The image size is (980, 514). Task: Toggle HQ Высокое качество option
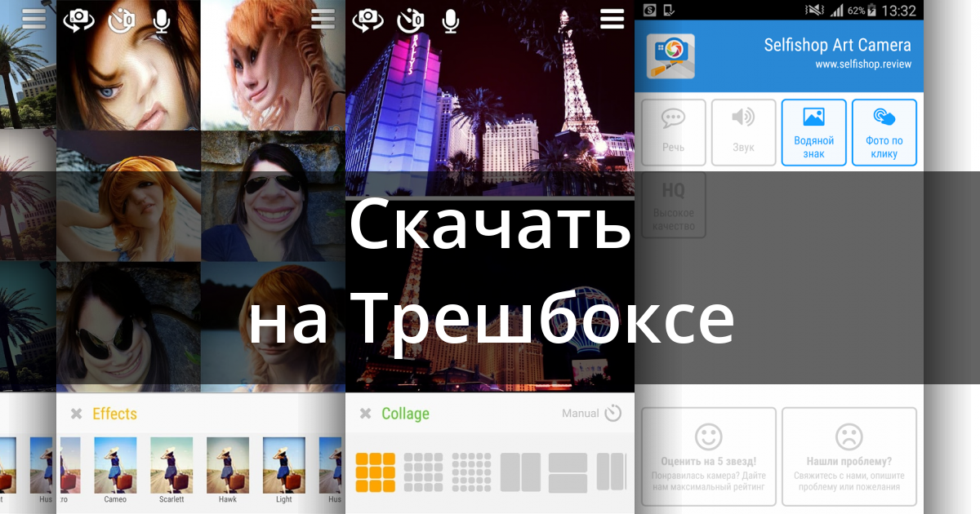tap(674, 205)
